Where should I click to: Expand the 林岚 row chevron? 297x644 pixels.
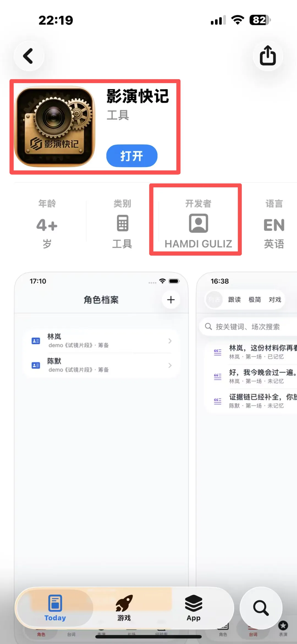(x=170, y=341)
